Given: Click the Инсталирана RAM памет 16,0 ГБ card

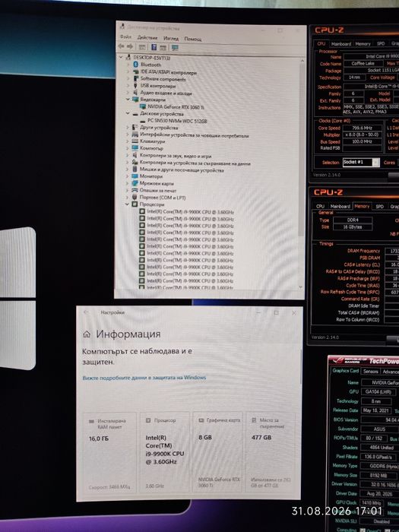Looking at the screenshot, I should (110, 453).
